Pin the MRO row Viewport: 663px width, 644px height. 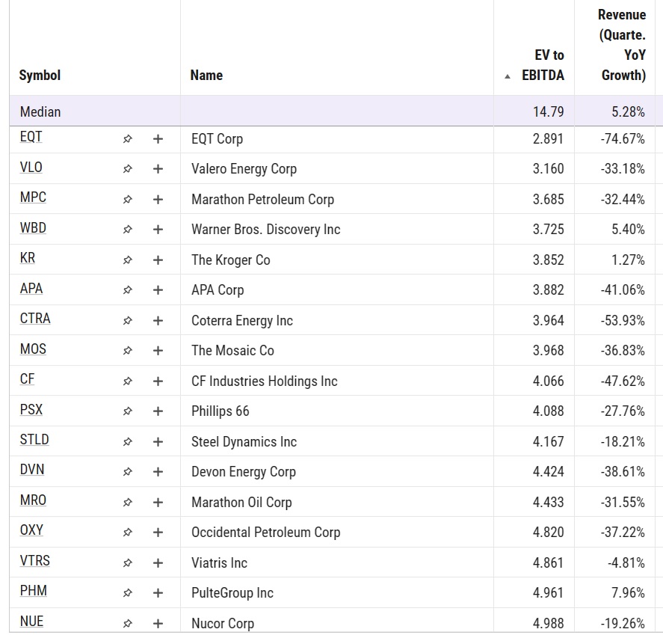pyautogui.click(x=127, y=502)
